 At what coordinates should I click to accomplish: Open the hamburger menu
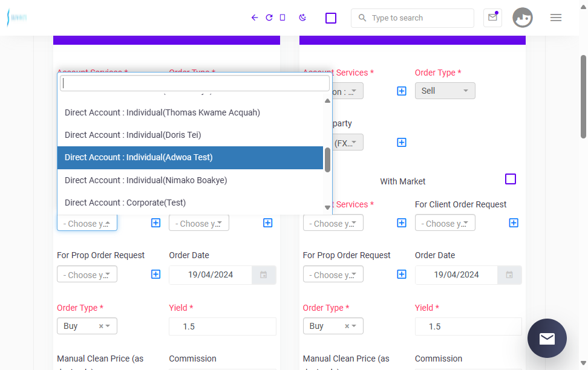coord(556,18)
